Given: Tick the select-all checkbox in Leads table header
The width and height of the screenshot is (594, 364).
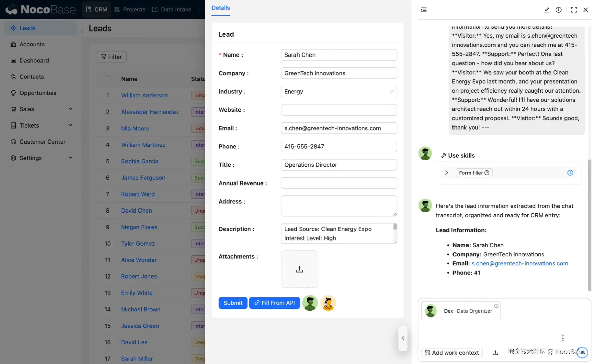Looking at the screenshot, I should click(107, 79).
